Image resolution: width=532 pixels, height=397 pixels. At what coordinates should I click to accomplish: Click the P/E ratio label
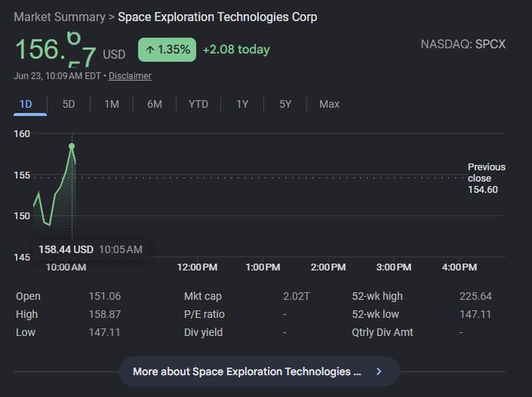(204, 314)
